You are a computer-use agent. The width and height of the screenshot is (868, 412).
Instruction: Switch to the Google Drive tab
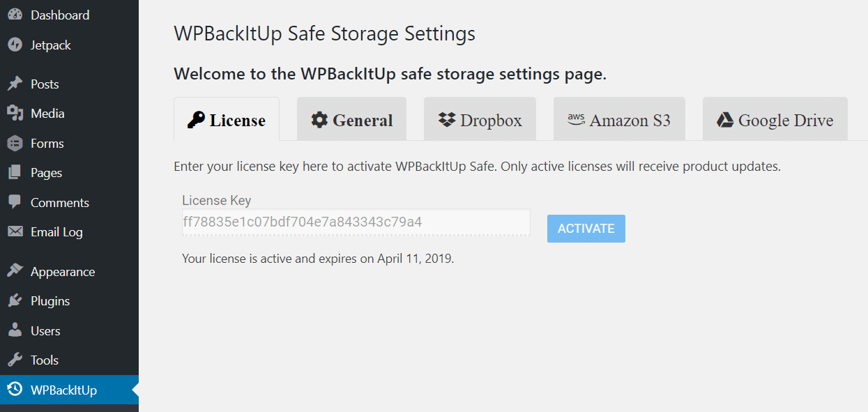775,119
